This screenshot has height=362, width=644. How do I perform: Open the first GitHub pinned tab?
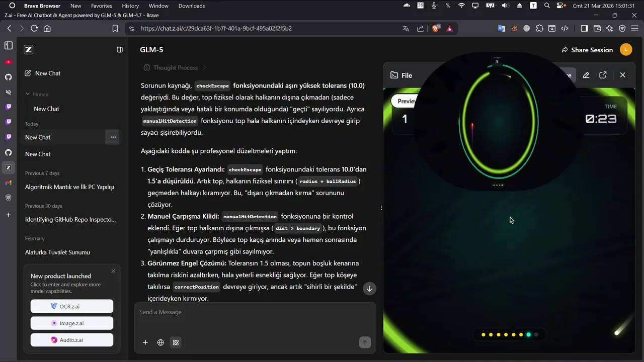click(8, 77)
